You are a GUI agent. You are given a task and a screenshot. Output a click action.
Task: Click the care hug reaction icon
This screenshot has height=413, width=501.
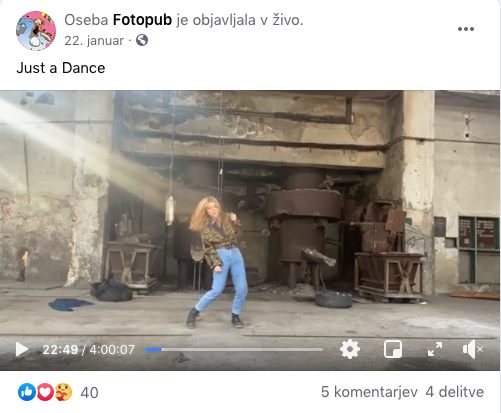coord(63,392)
